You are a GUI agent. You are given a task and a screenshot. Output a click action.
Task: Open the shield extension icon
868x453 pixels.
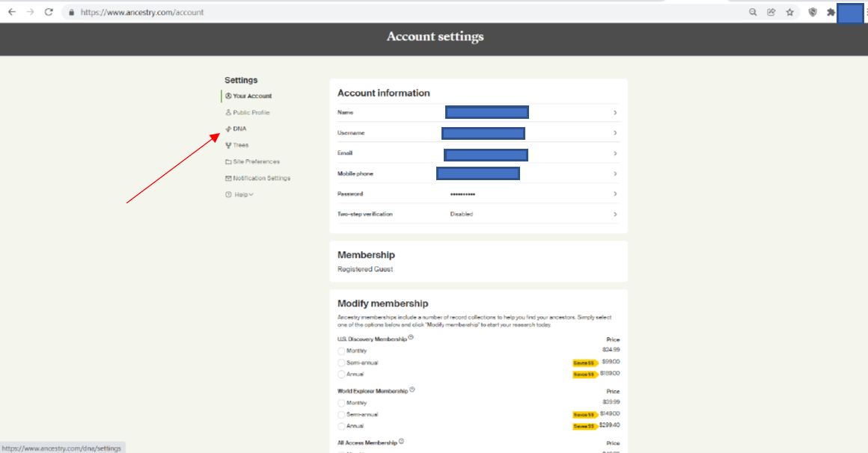[813, 12]
